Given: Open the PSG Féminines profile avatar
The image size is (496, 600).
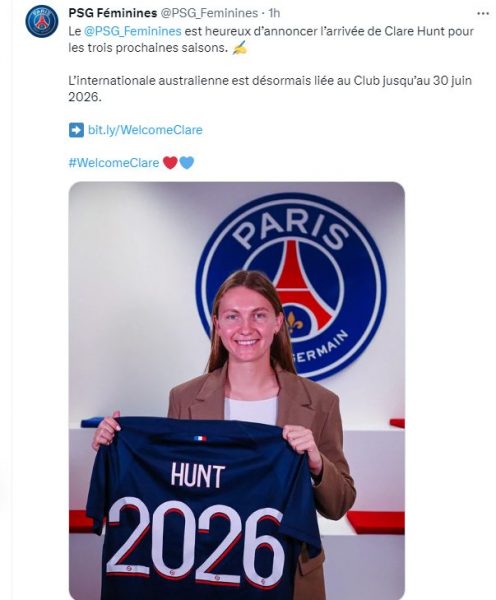Looking at the screenshot, I should click(42, 21).
